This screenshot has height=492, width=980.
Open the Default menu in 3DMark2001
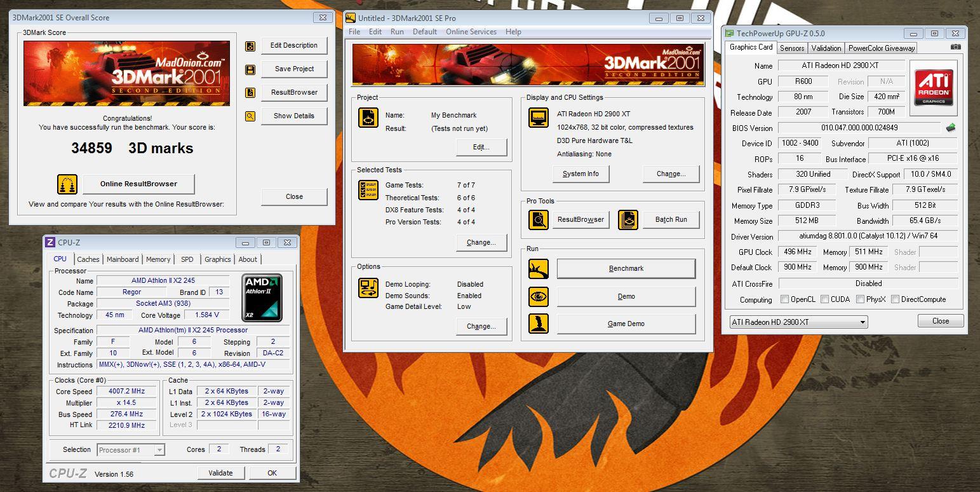(x=425, y=32)
